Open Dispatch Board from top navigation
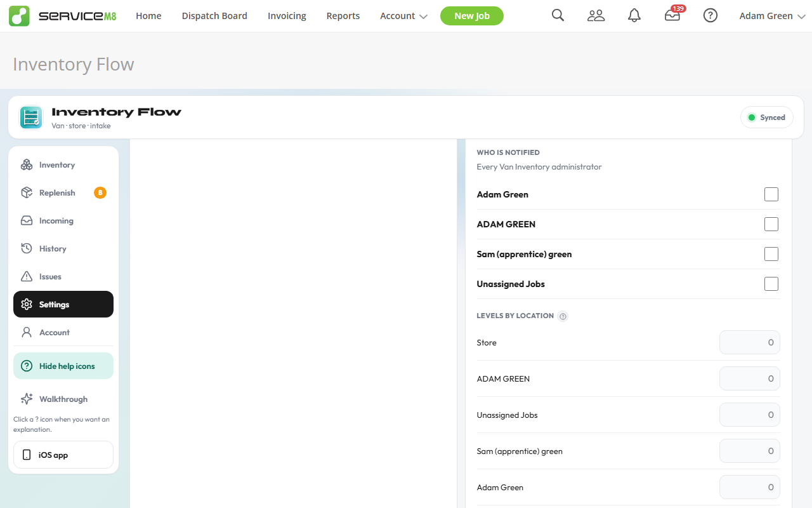This screenshot has height=508, width=812. (x=214, y=16)
